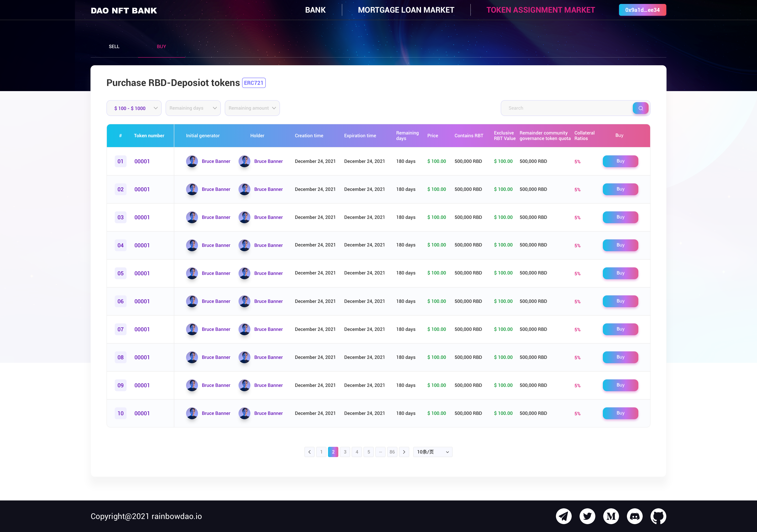Go to next page arrow
757x532 pixels.
tap(404, 452)
